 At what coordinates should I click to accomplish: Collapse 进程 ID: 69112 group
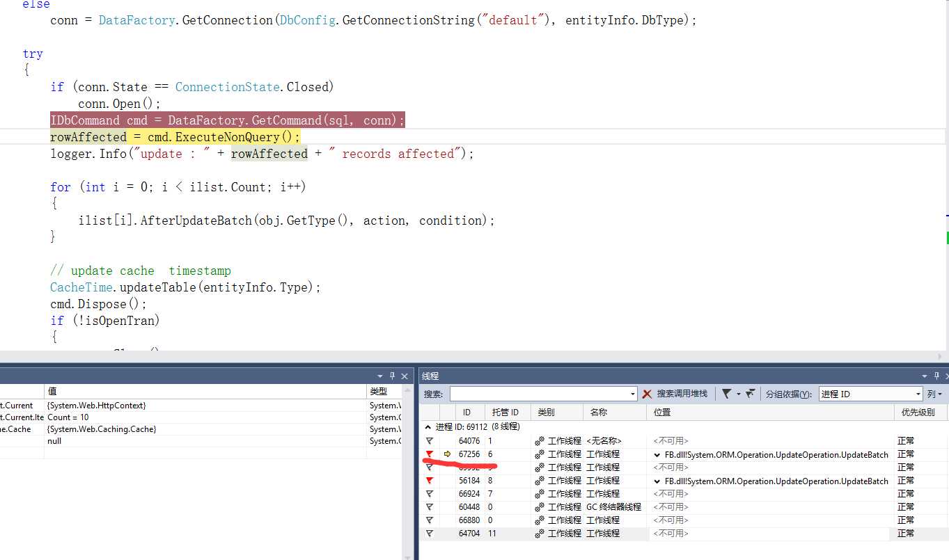tap(428, 427)
